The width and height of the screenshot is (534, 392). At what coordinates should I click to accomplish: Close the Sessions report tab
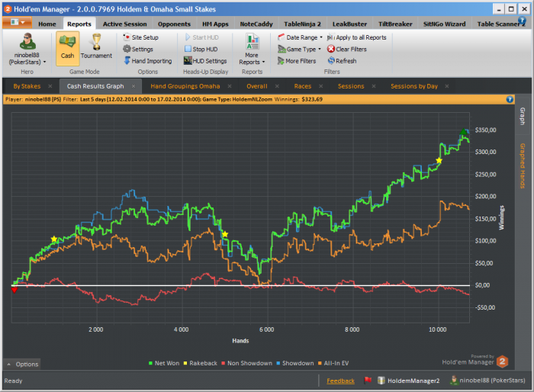(374, 86)
